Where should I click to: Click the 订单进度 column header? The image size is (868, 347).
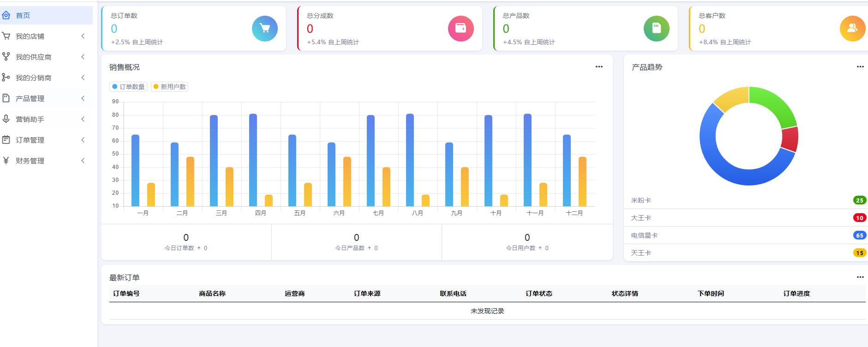tap(796, 293)
